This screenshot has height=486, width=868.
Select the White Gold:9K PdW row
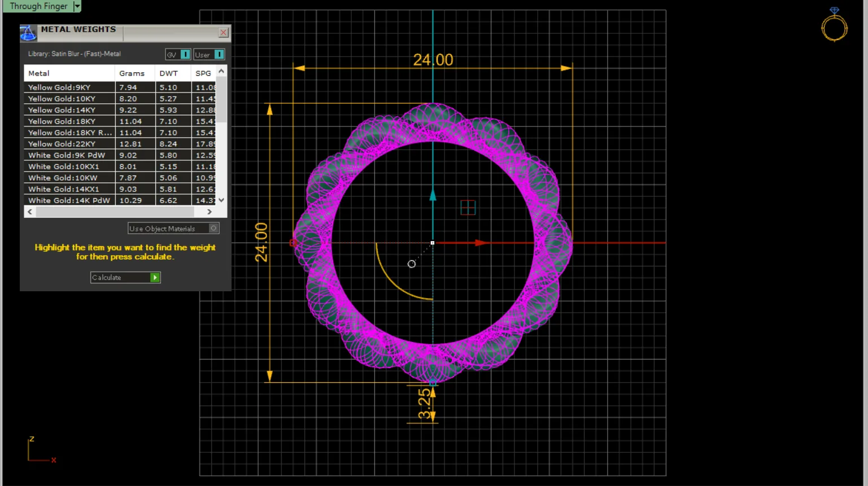pos(120,155)
